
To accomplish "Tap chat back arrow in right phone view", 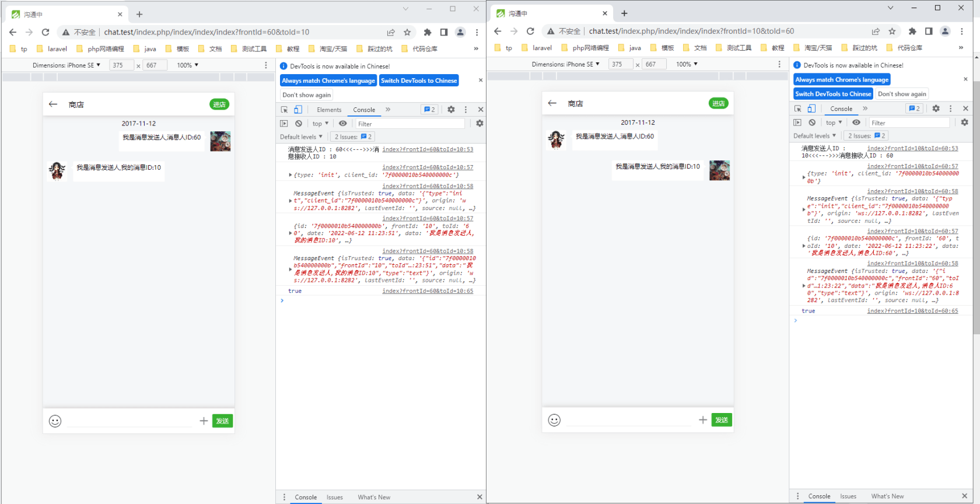I will [552, 103].
